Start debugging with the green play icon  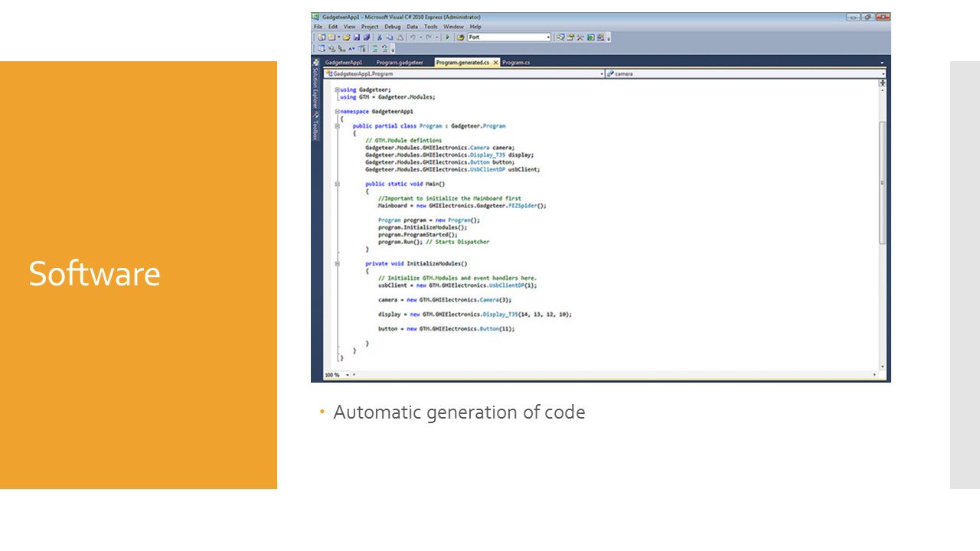[x=448, y=37]
